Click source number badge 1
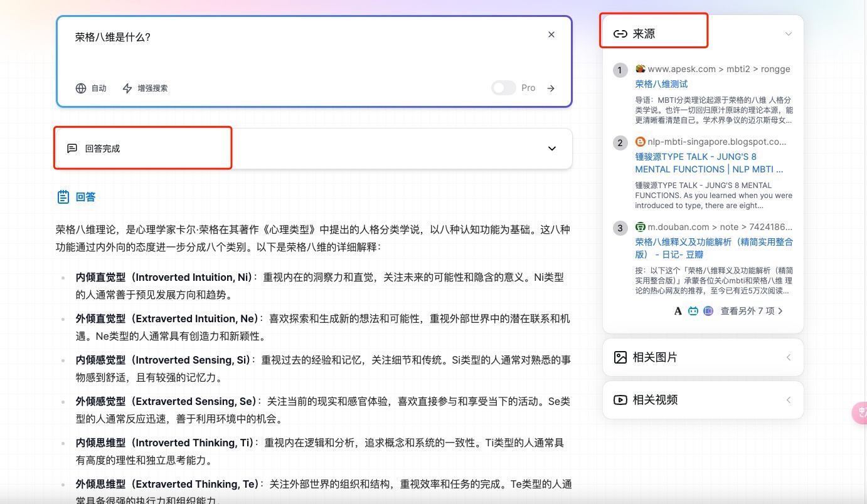The width and height of the screenshot is (867, 504). (x=620, y=70)
